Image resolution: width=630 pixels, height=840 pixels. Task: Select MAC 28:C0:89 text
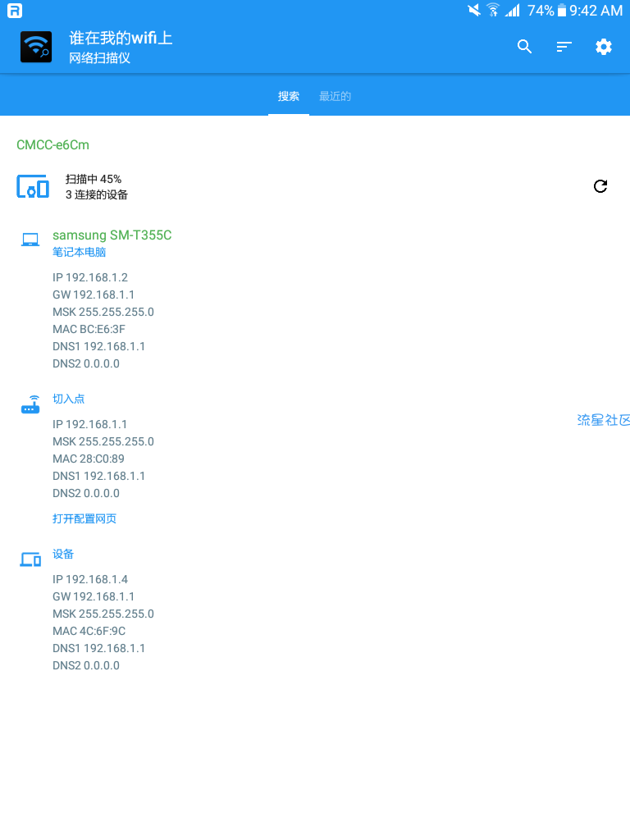pos(89,459)
